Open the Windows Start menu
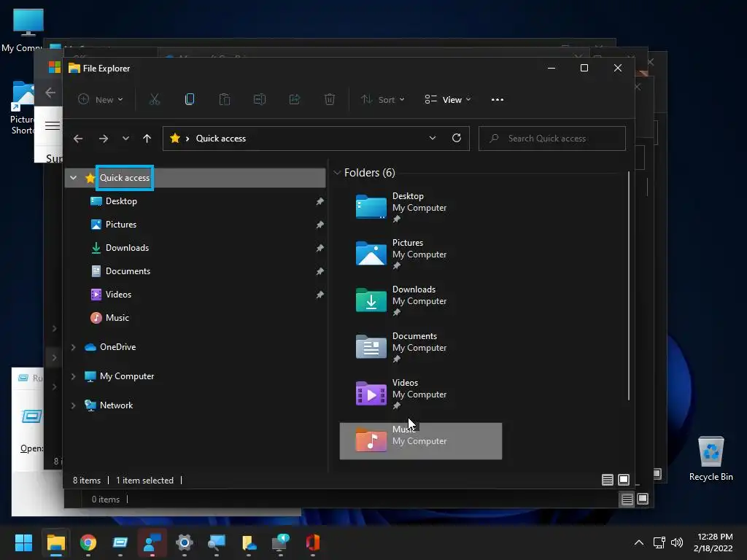This screenshot has width=747, height=560. 23,542
